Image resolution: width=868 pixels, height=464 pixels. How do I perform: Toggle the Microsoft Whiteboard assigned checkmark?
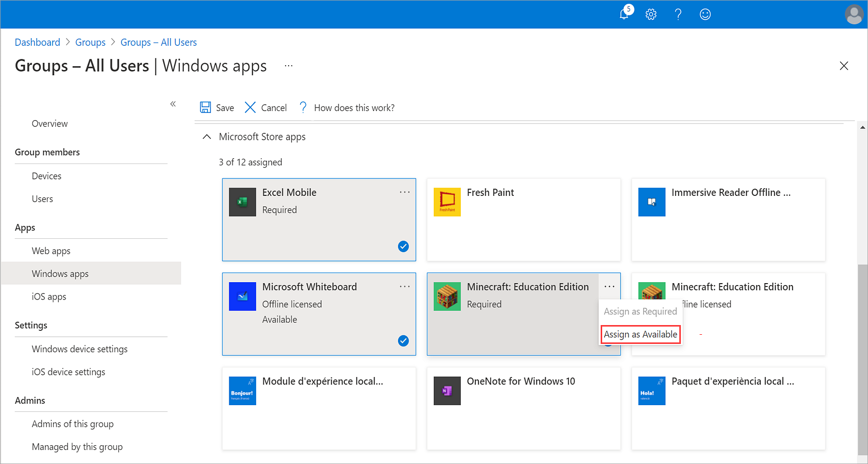click(x=403, y=341)
